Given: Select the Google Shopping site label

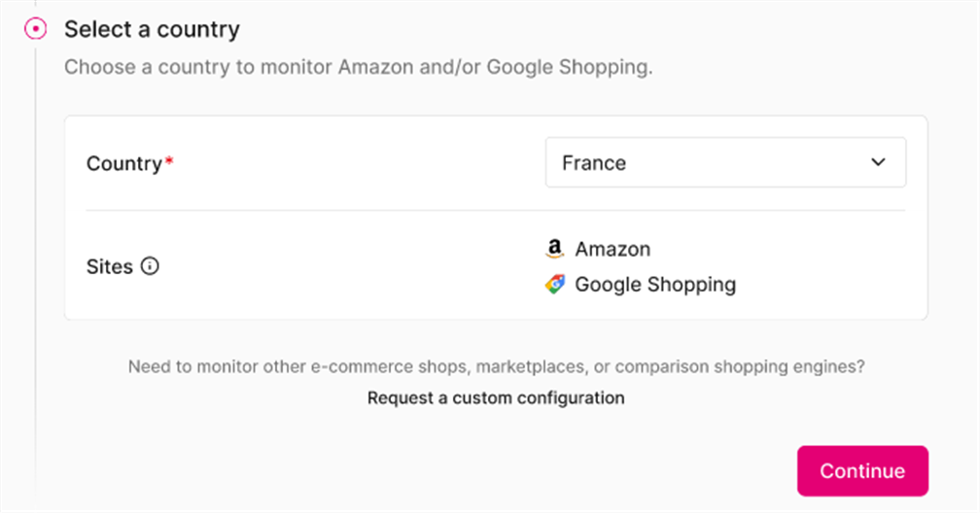Looking at the screenshot, I should [x=655, y=285].
